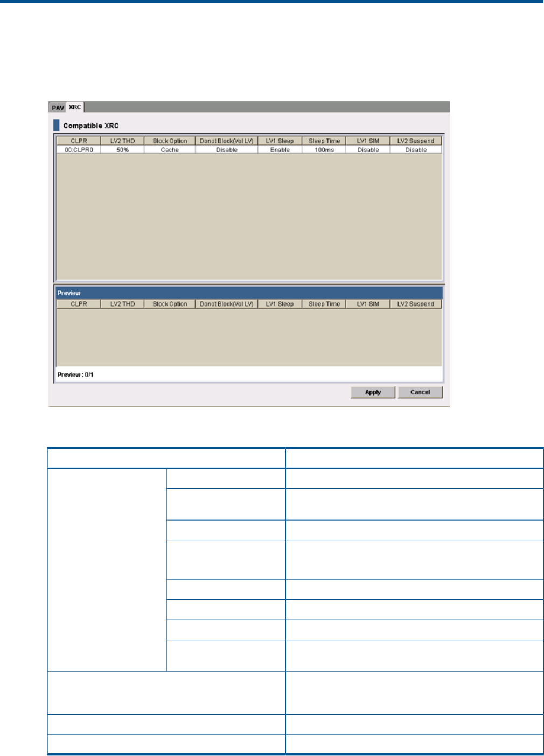Click LV1 SIM header in Preview table
Viewport: 544px width, 756px height.
tap(368, 304)
